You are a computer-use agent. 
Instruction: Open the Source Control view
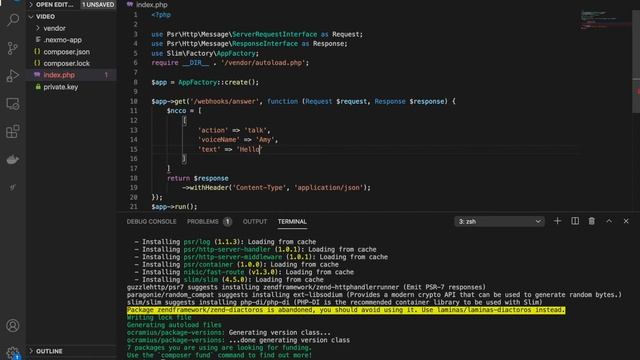coord(13,48)
